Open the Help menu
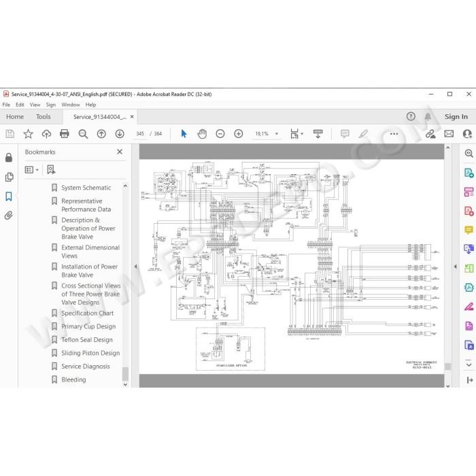The image size is (476, 476). coord(90,105)
